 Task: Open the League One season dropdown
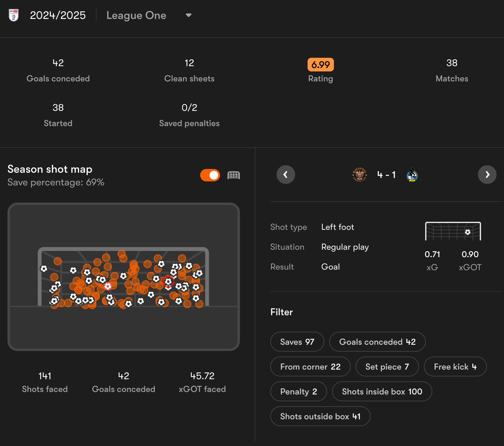pyautogui.click(x=136, y=15)
